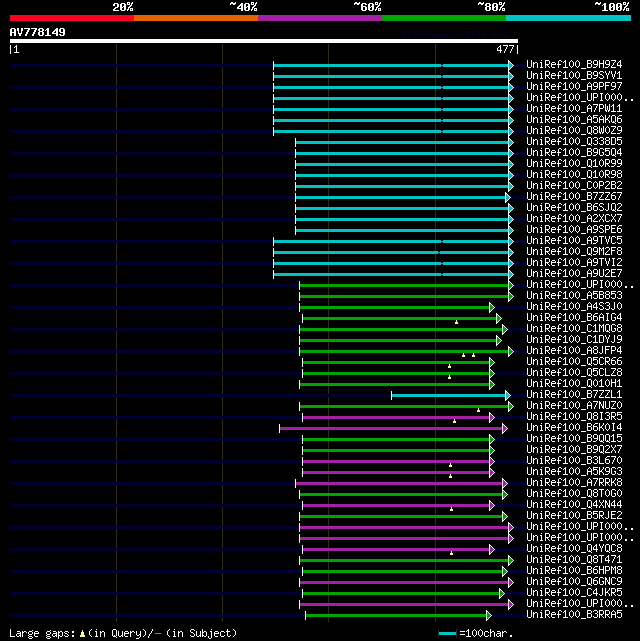This screenshot has width=640, height=641.
Task: Select the UniRef100_Q6GNC9 label
Action: [x=574, y=582]
